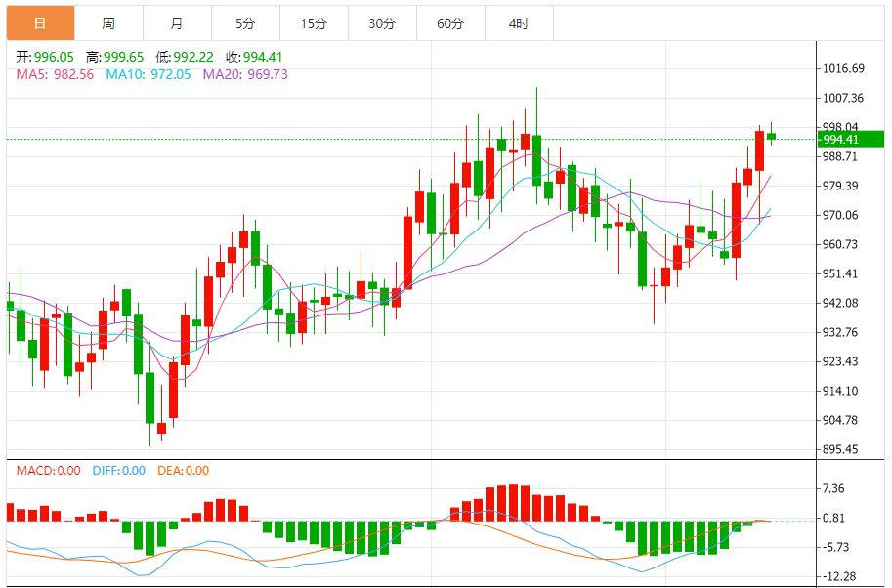Open the 15分 timeframe tab

[x=314, y=23]
